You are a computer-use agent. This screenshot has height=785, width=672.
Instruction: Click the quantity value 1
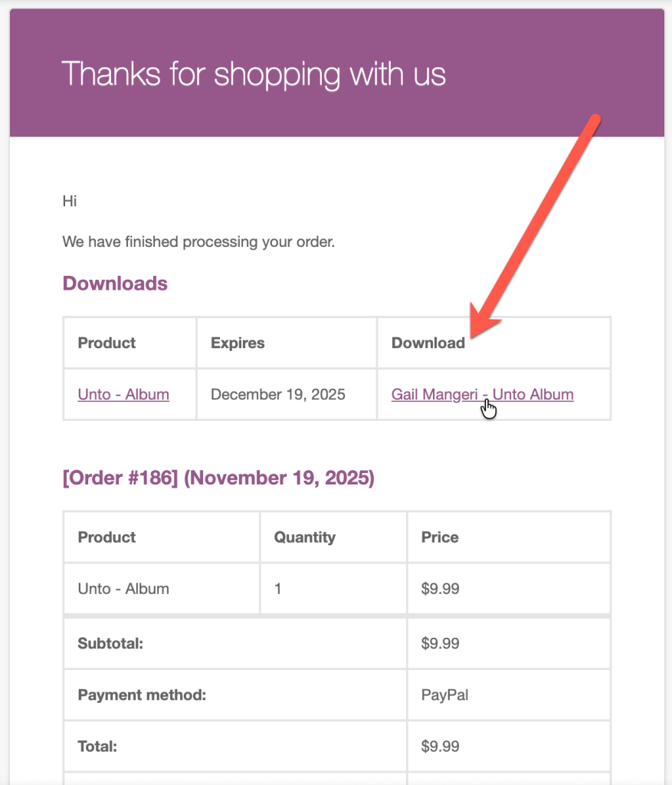point(278,590)
